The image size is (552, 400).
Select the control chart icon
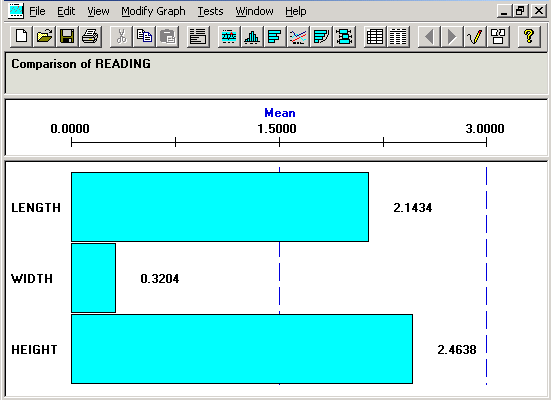click(229, 37)
